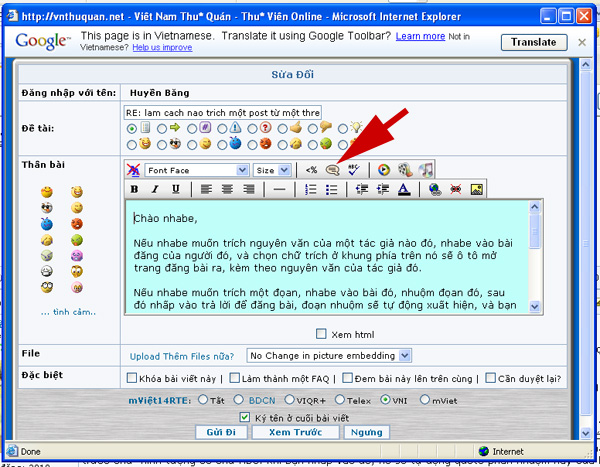Click the Upload Thêm Files nữa link
This screenshot has width=600, height=467.
tap(182, 356)
